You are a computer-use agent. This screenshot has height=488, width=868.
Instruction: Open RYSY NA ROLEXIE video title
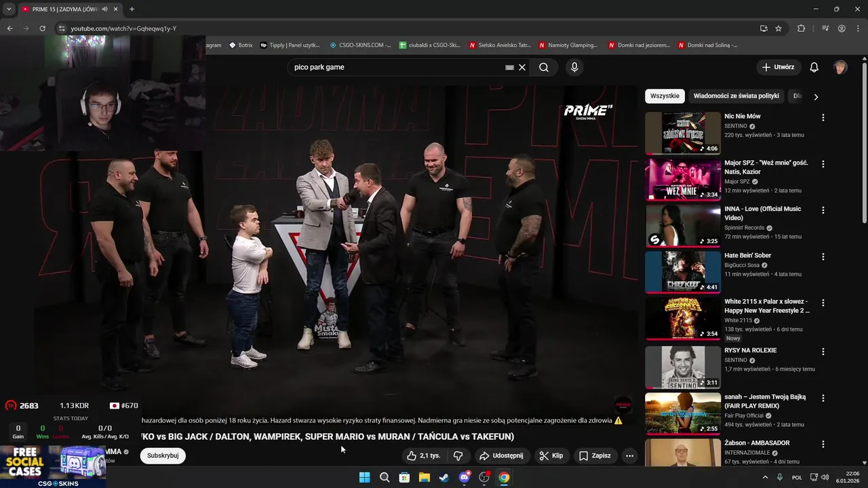750,350
